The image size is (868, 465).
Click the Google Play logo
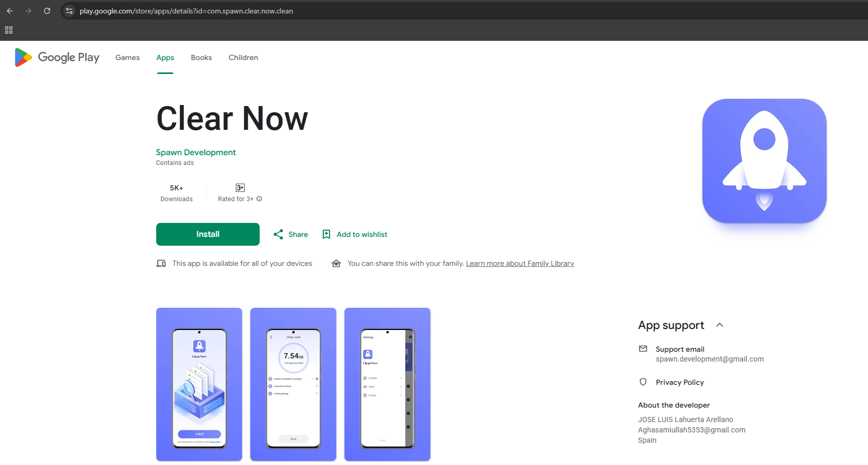click(57, 57)
